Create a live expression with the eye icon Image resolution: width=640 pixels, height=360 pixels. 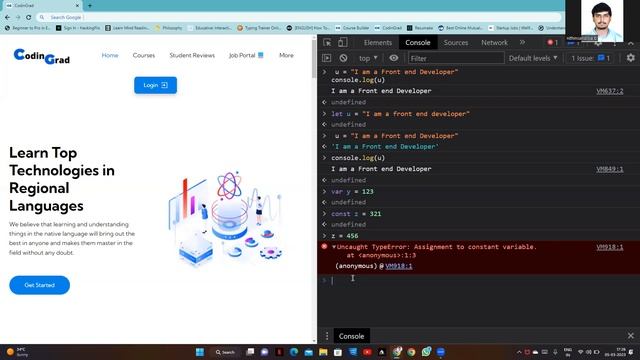pyautogui.click(x=393, y=58)
